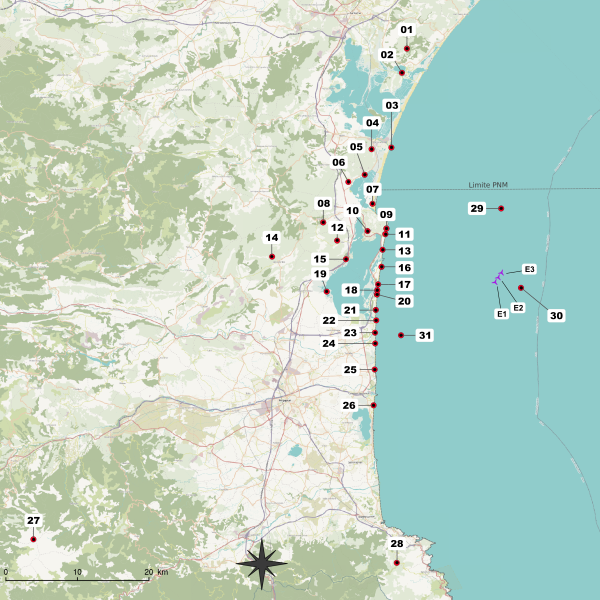Select the red marker under label 27
Screen dimensions: 600x600
click(33, 539)
